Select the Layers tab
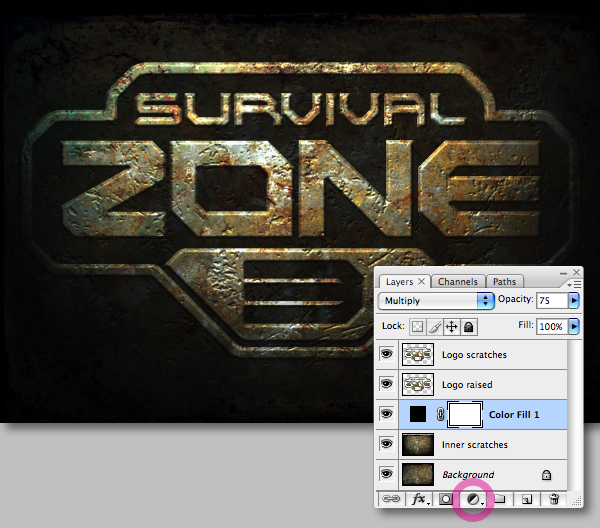Viewport: 600px width, 528px height. 399,282
